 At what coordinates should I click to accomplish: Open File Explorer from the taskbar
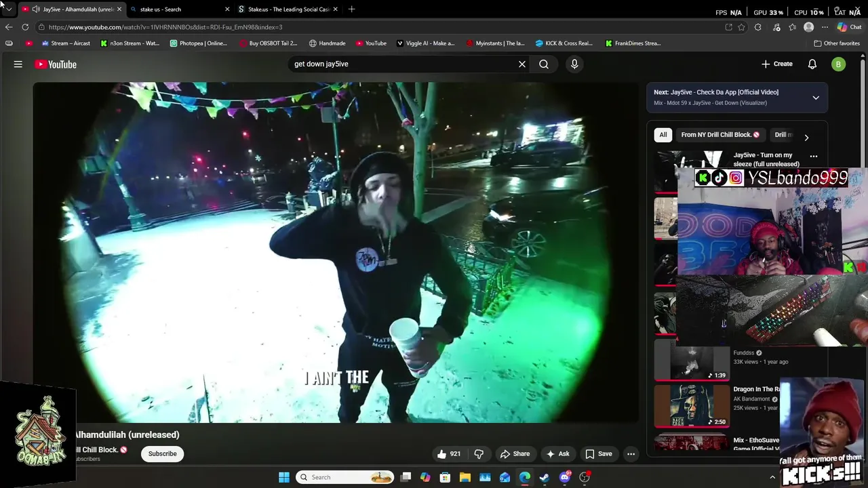click(465, 477)
